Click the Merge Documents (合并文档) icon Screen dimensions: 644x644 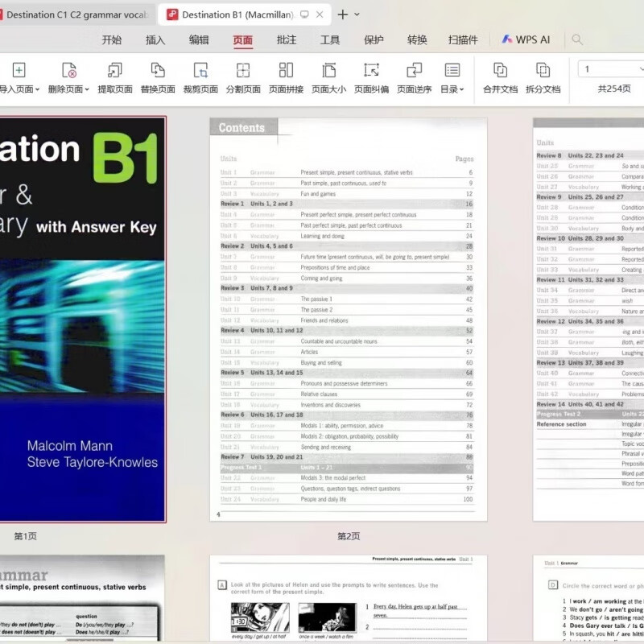click(x=500, y=70)
